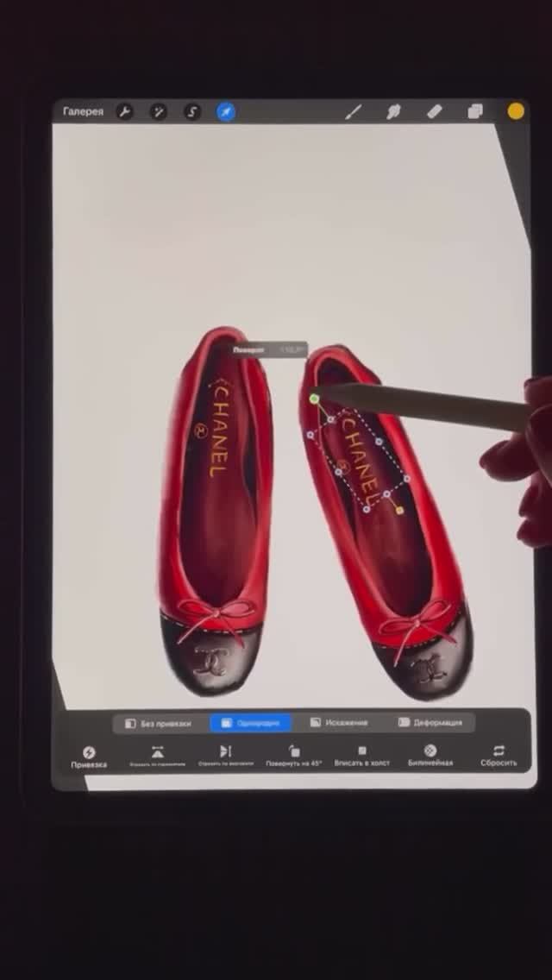The image size is (552, 980).
Task: Open the Actions wrench menu
Action: 124,112
